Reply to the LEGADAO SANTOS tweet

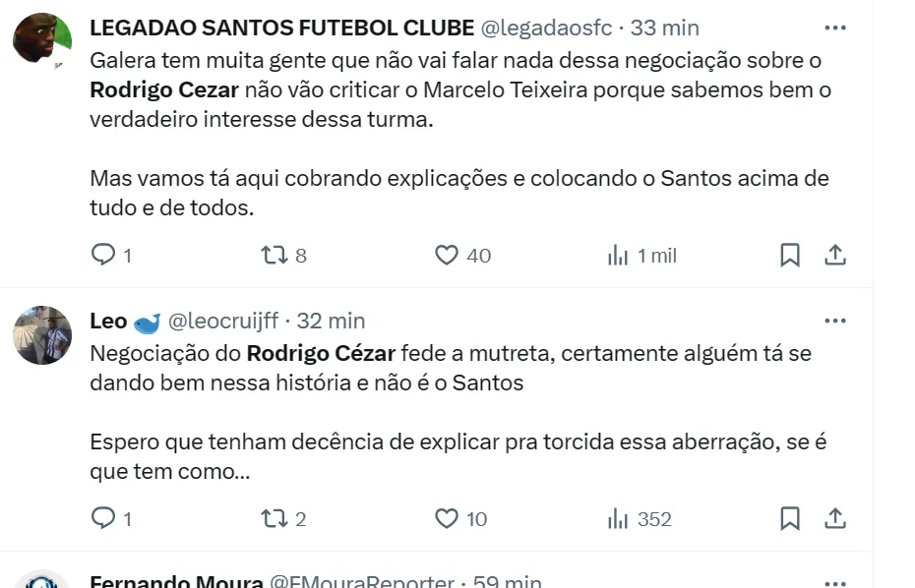pos(103,256)
